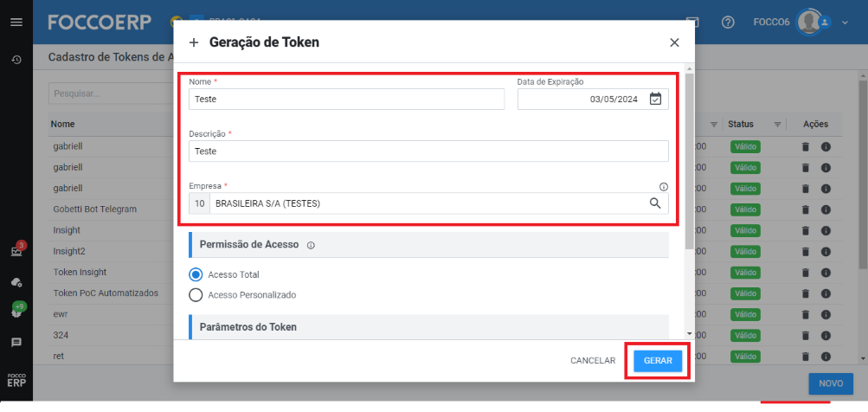Click the Descrição input field
The width and height of the screenshot is (868, 412).
pyautogui.click(x=428, y=151)
